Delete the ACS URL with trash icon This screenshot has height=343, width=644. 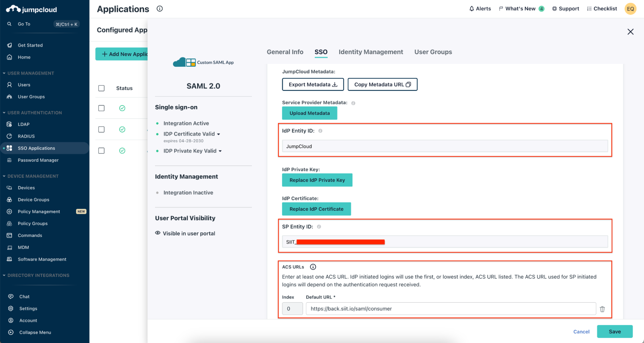coord(602,309)
